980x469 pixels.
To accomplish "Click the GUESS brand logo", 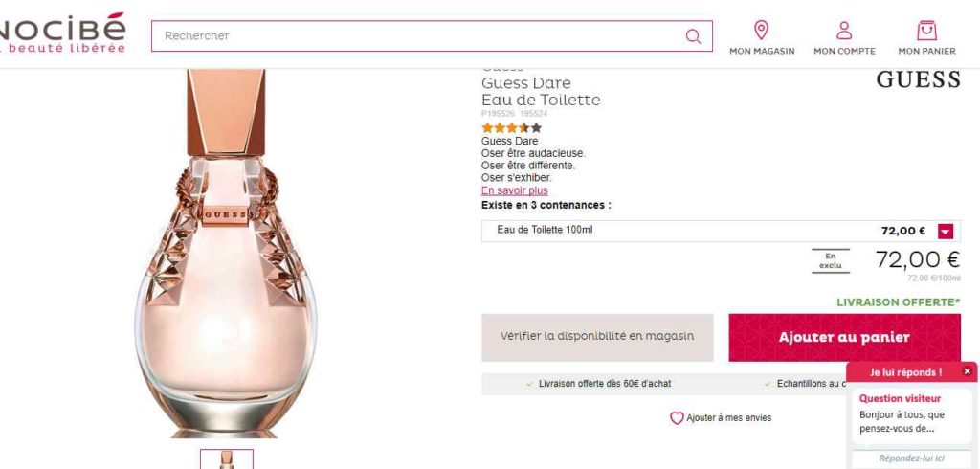I will pos(918,80).
